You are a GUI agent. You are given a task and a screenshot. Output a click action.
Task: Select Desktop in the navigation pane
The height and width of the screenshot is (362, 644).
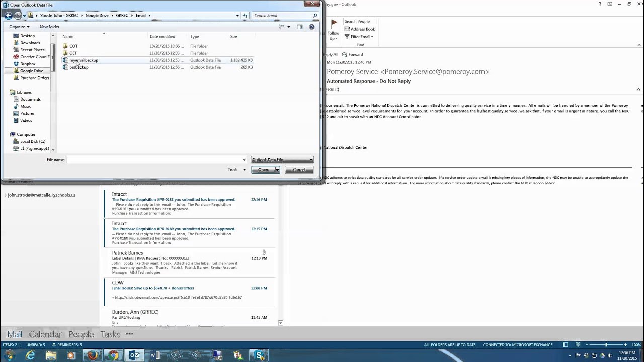point(27,36)
